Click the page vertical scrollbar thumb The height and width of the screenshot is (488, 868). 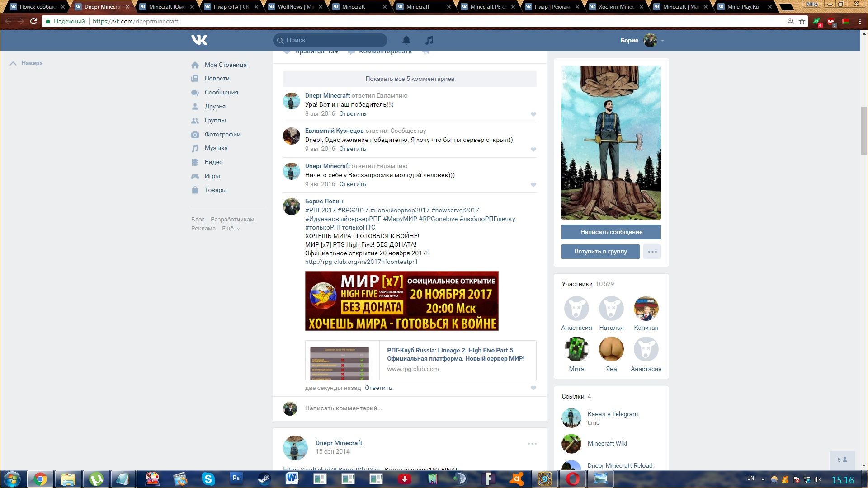(x=864, y=131)
